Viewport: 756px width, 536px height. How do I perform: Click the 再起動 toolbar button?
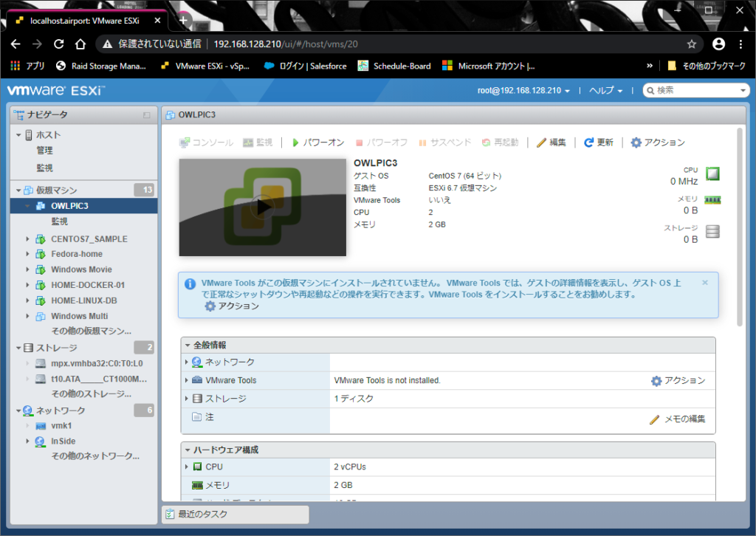pyautogui.click(x=500, y=142)
